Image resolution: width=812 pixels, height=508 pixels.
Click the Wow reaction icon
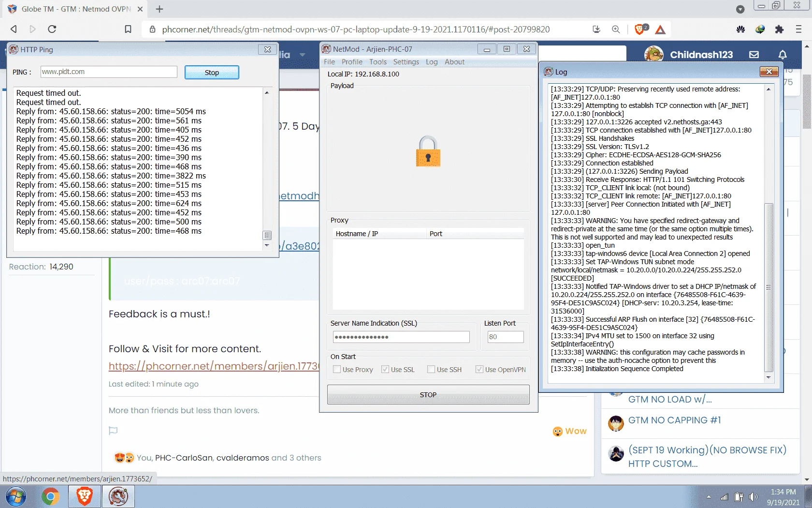(558, 431)
